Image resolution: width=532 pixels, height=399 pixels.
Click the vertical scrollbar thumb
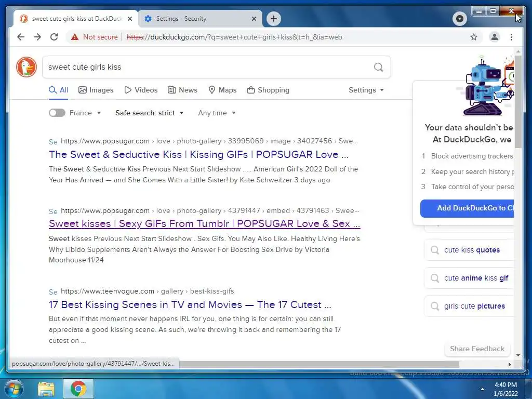pos(518,102)
